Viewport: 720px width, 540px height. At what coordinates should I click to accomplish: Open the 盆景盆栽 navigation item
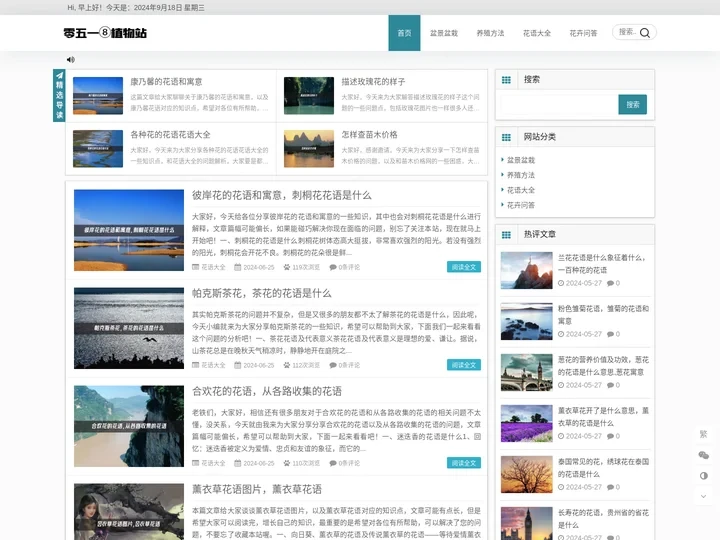pyautogui.click(x=444, y=33)
